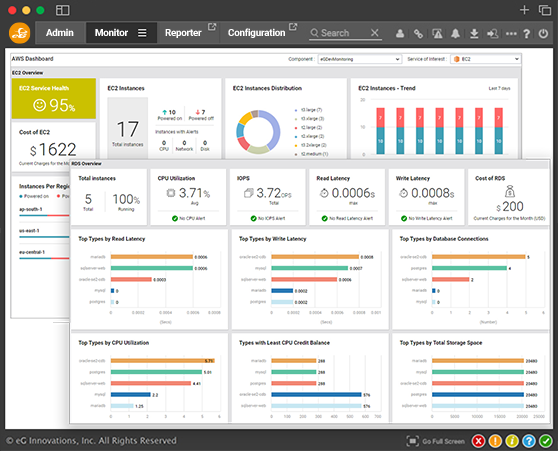This screenshot has width=558, height=451.
Task: Click the EC2 Service Health 95% tile
Action: click(x=54, y=99)
